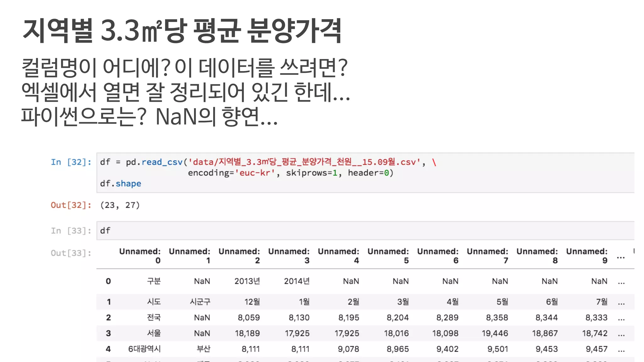
Task: Click the Out[33]: prompt label
Action: point(71,253)
